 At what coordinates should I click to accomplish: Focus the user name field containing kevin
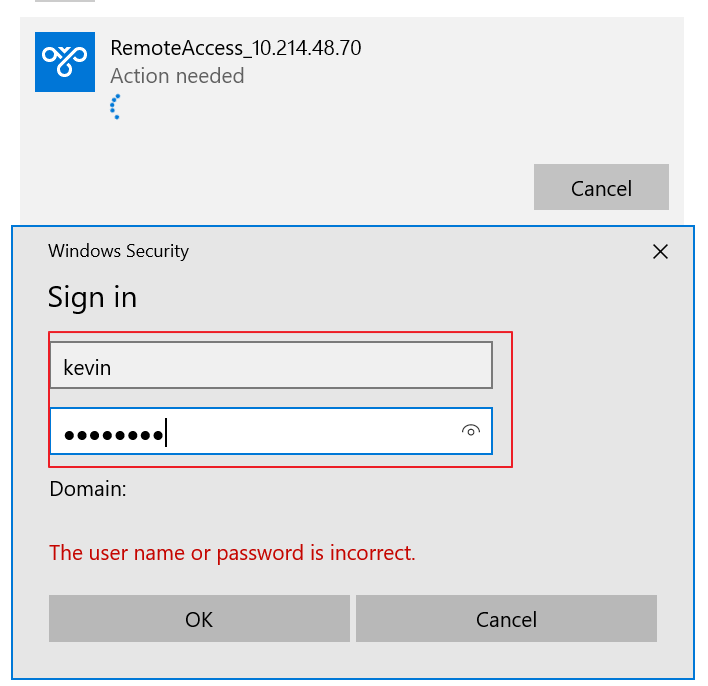271,365
